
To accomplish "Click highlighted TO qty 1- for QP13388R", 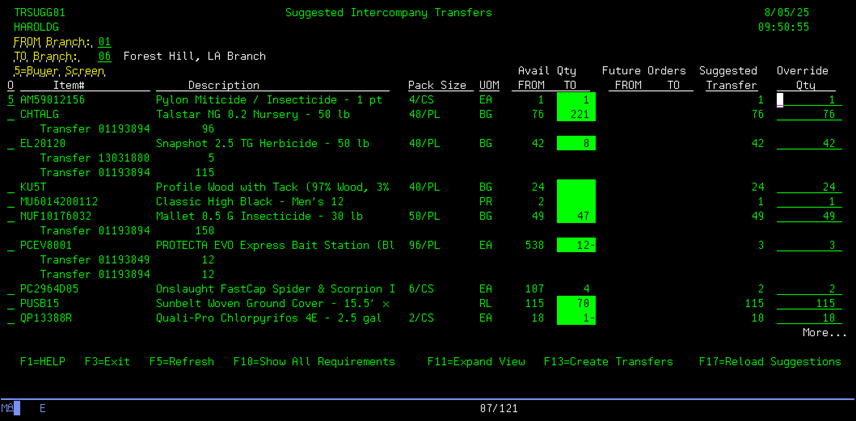I will coord(576,318).
